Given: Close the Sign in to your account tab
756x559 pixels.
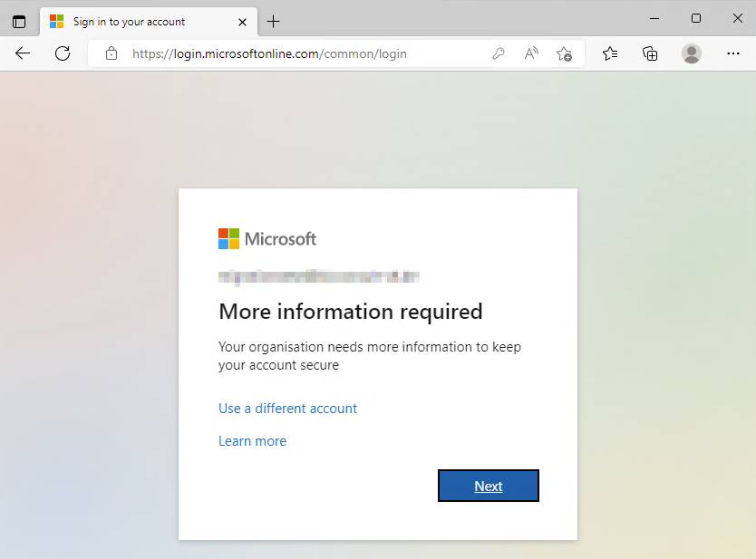Looking at the screenshot, I should point(243,22).
